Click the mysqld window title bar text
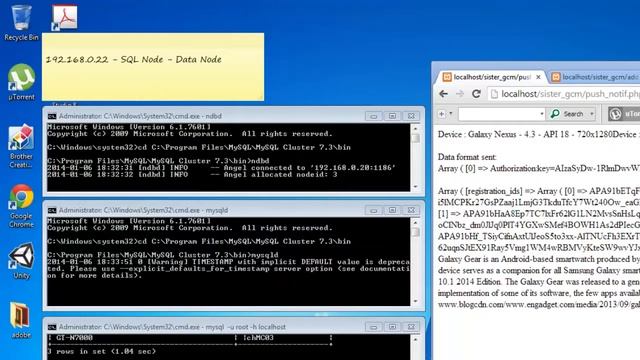 point(143,210)
